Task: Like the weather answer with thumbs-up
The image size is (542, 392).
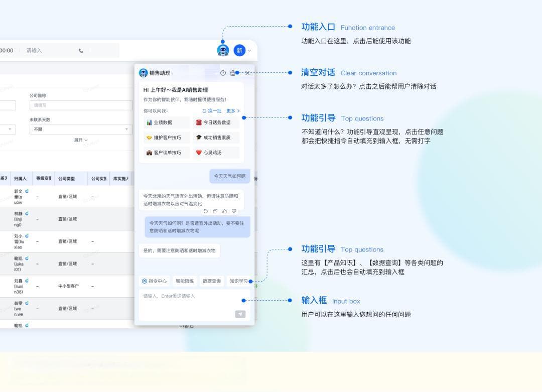Action: [x=224, y=211]
